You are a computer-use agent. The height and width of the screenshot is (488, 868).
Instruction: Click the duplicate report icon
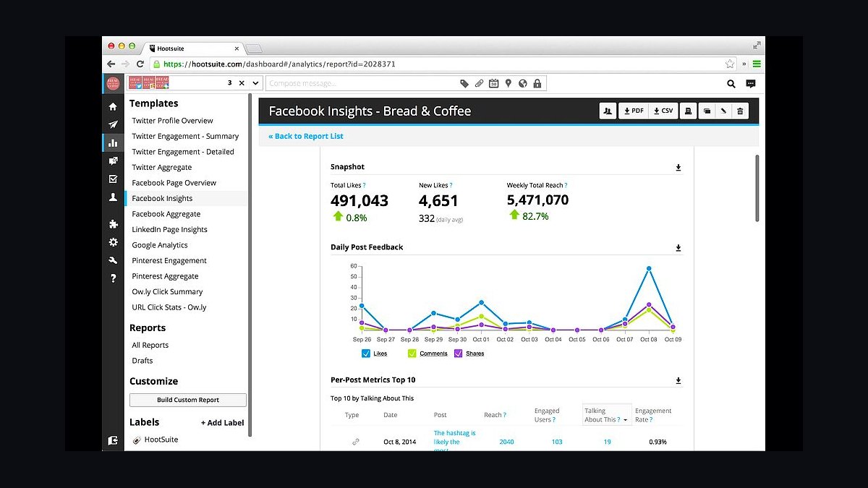707,111
